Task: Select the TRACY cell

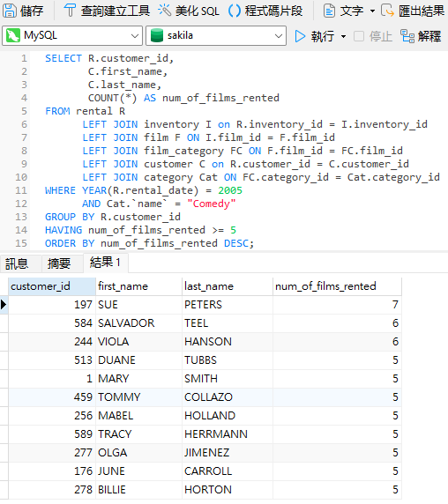Action: point(139,434)
